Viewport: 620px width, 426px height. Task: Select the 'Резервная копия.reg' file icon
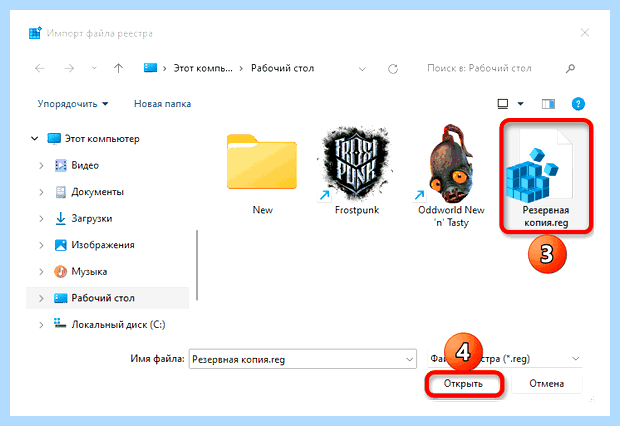point(546,176)
